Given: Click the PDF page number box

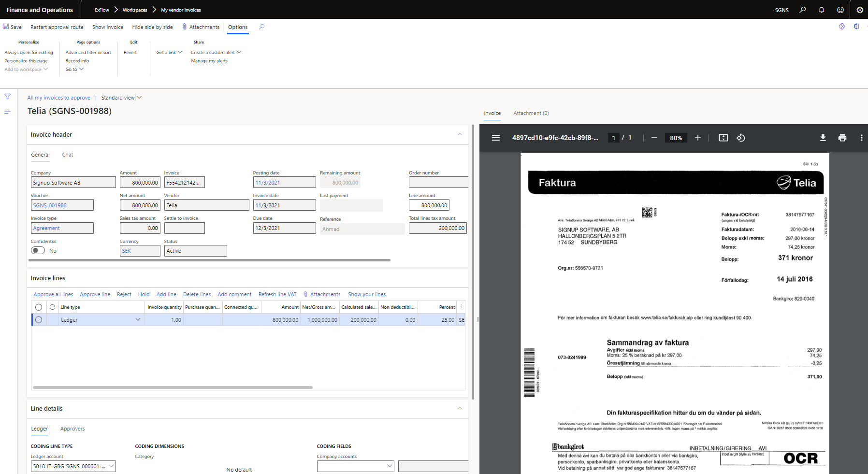Looking at the screenshot, I should click(x=614, y=138).
